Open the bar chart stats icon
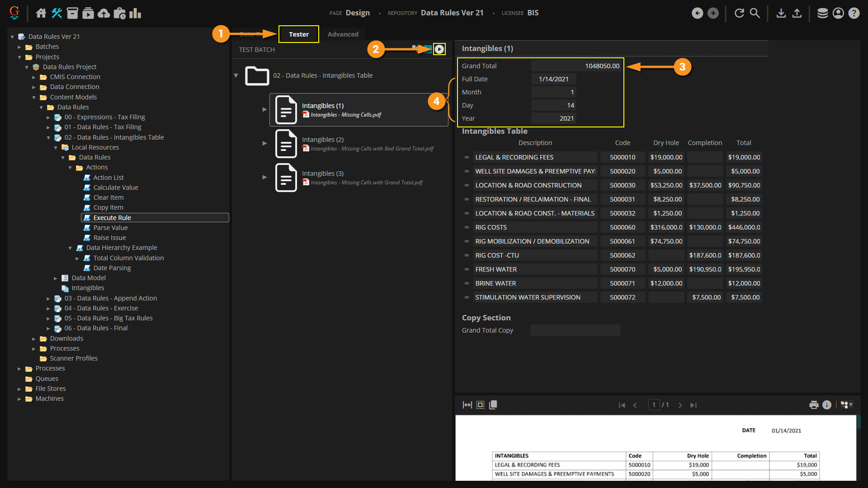 (135, 13)
